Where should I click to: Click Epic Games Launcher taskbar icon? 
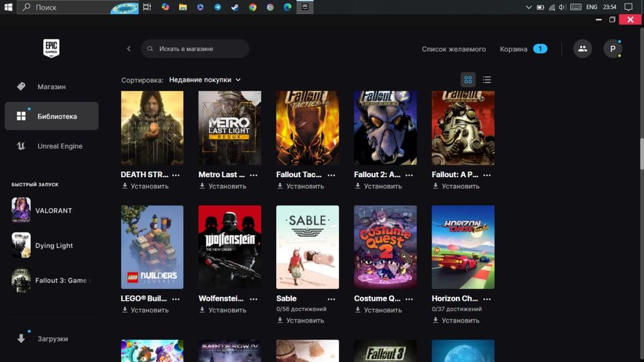pos(305,7)
